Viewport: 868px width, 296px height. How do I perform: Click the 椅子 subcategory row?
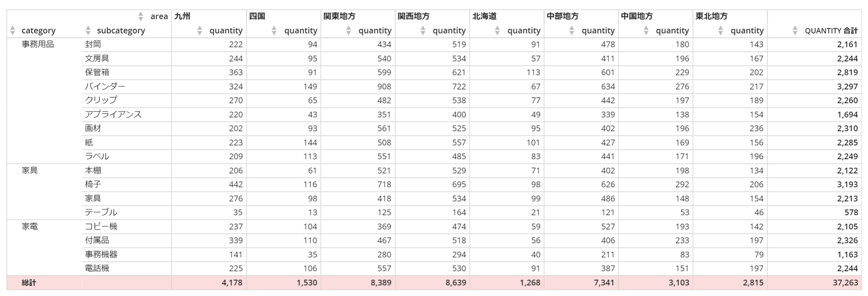(x=93, y=184)
